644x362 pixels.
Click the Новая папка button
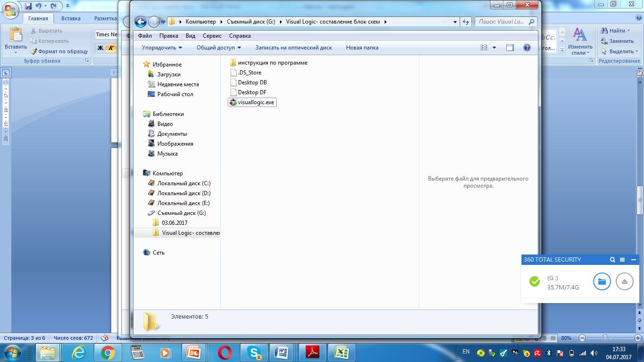(x=362, y=48)
